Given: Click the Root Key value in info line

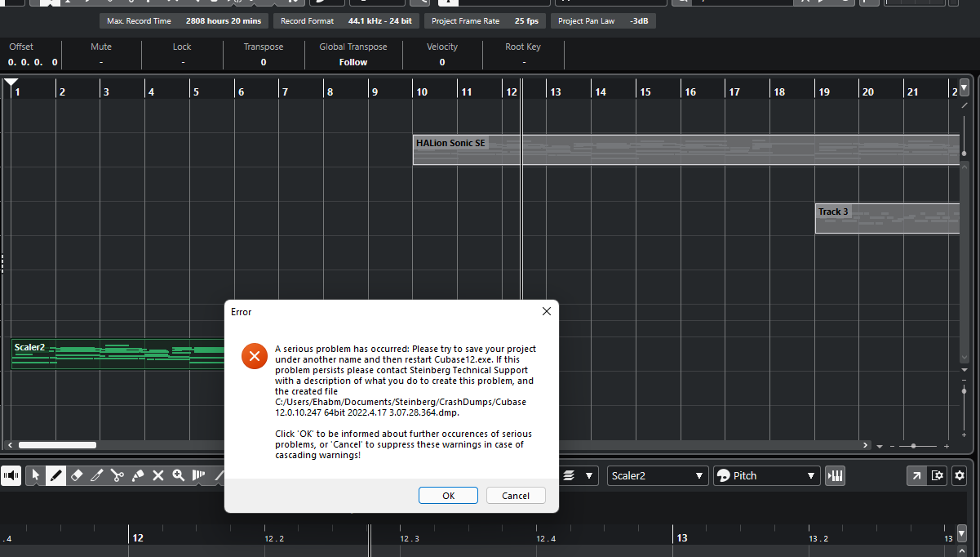Looking at the screenshot, I should coord(524,62).
